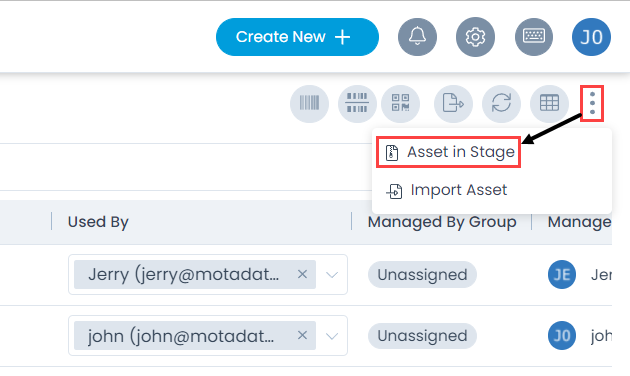Remove john from the Used By field
The width and height of the screenshot is (630, 376).
point(302,335)
